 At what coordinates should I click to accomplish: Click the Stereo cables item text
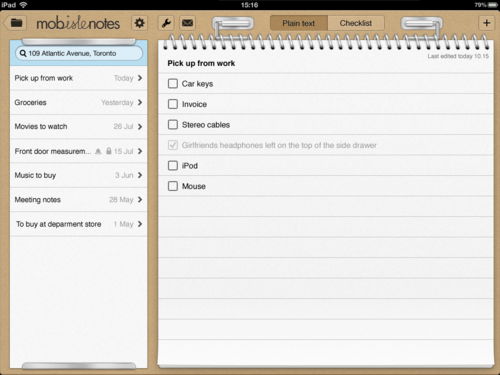[206, 125]
